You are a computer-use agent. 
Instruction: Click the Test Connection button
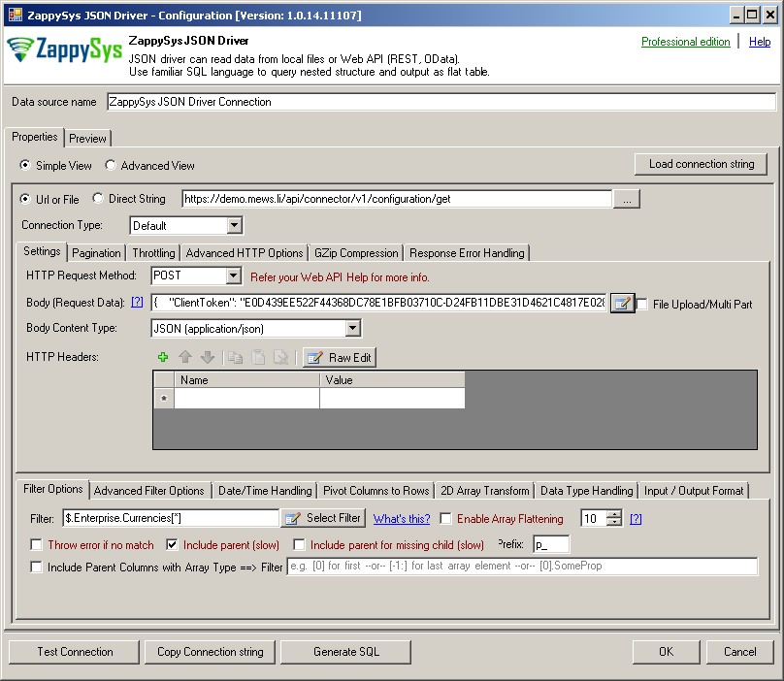[x=73, y=651]
